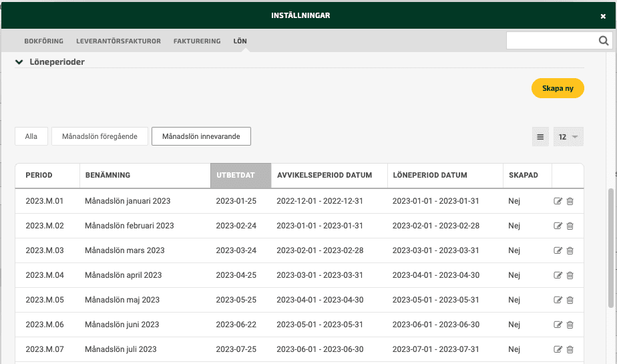Click payout date 2023-02-24
The height and width of the screenshot is (364, 617).
point(236,226)
